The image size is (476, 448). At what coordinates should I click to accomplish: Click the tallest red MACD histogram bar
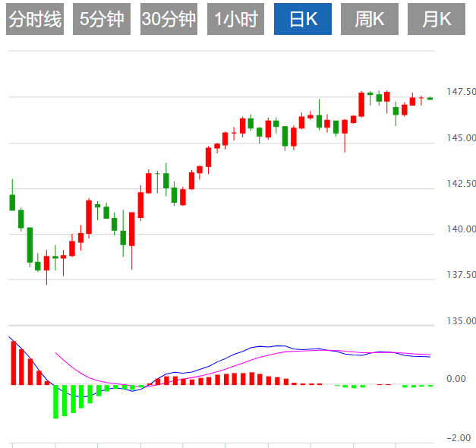pos(13,363)
